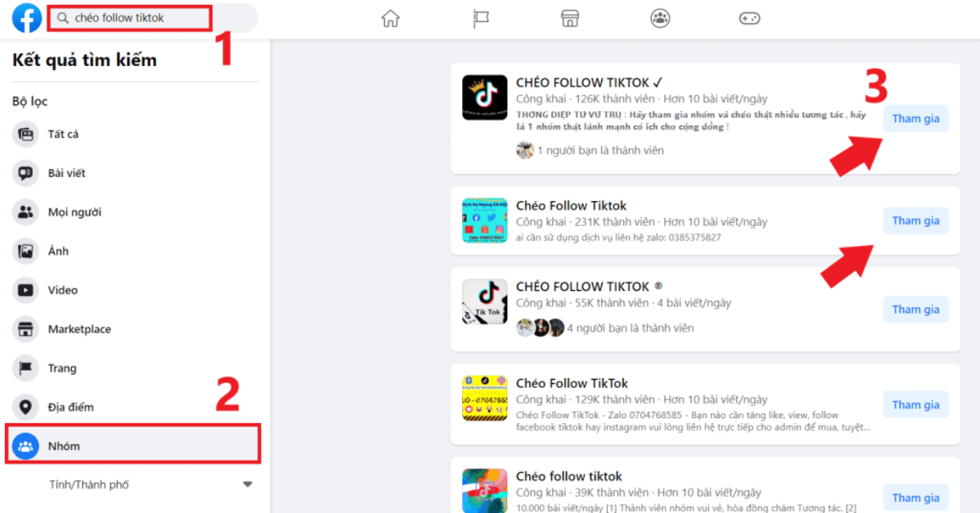The height and width of the screenshot is (513, 980).
Task: Select the Trang filter icon
Action: [x=26, y=368]
